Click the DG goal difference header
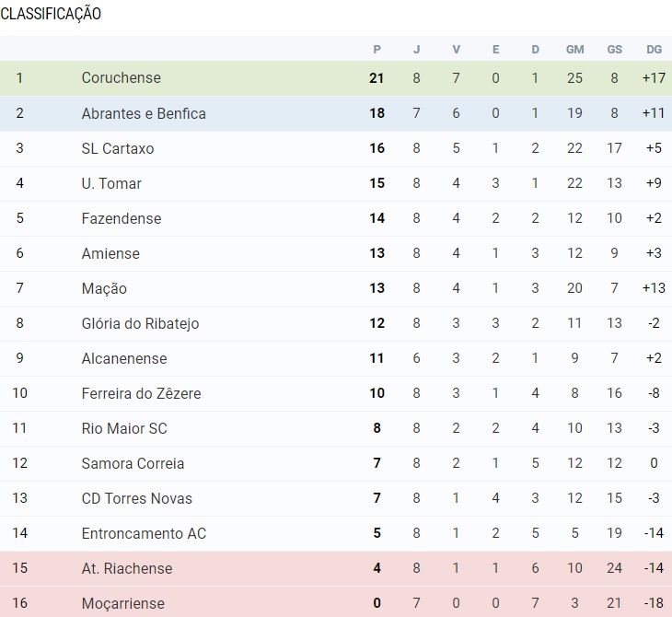 (654, 49)
